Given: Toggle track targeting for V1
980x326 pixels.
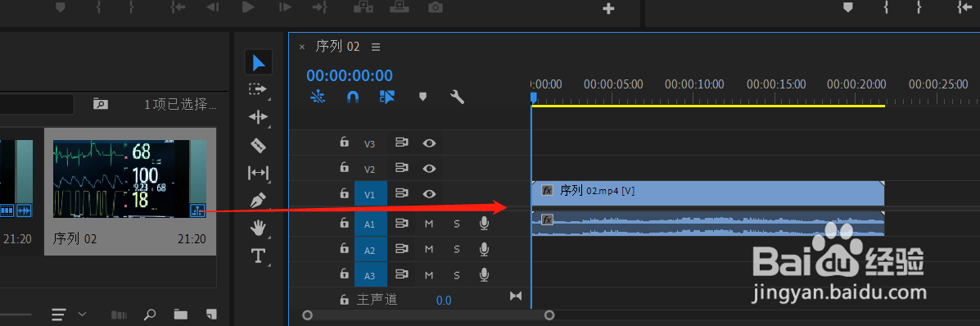Looking at the screenshot, I should coord(371,195).
